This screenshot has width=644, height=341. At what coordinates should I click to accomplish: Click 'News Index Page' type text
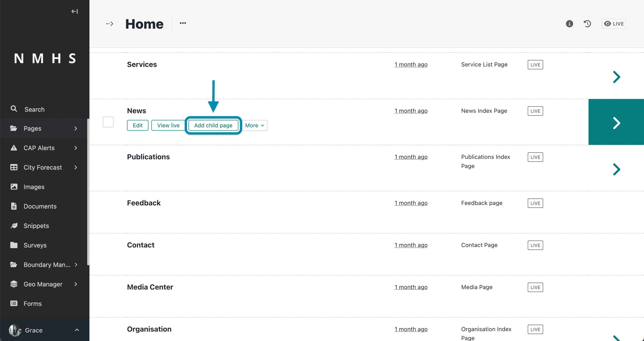[x=484, y=111]
